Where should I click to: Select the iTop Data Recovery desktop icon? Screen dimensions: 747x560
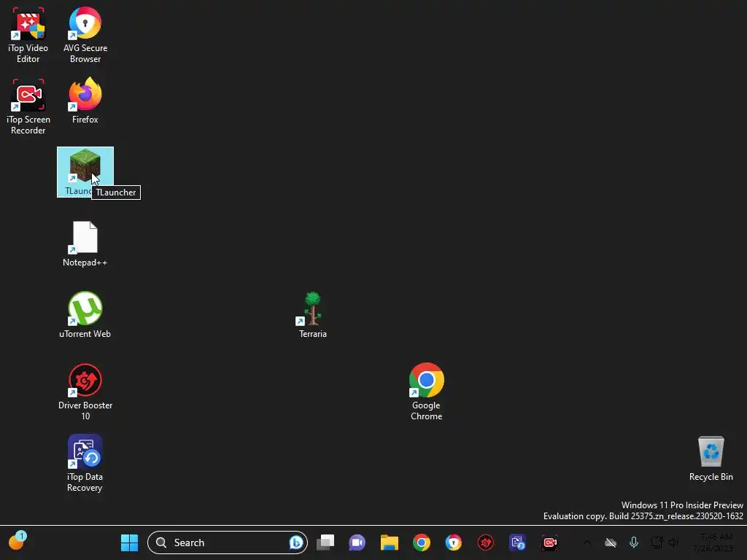85,464
